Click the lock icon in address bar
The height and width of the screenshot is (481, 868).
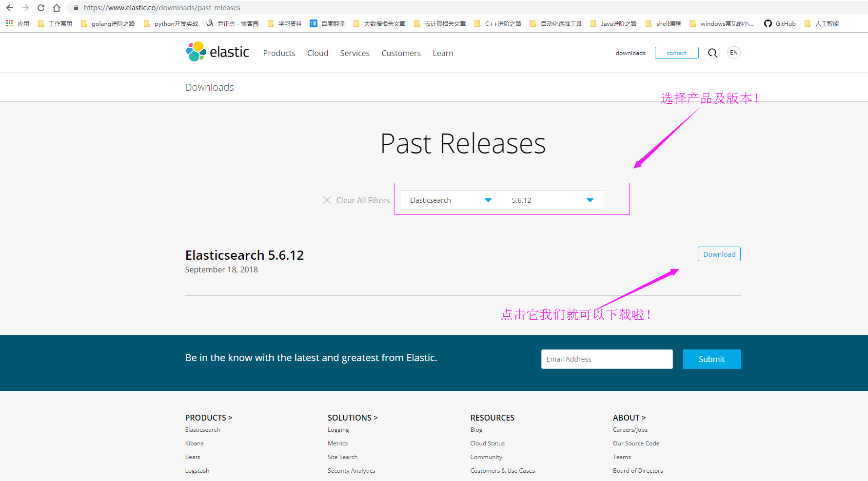pyautogui.click(x=76, y=8)
